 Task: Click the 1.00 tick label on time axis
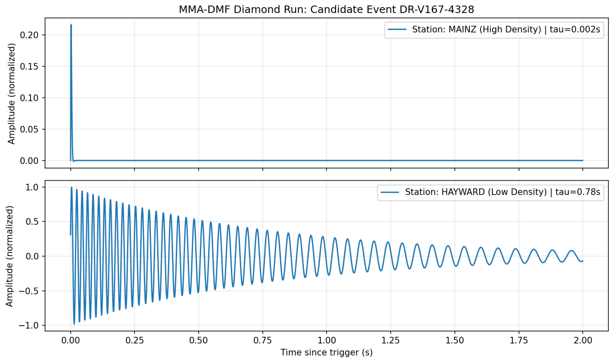[x=326, y=340]
